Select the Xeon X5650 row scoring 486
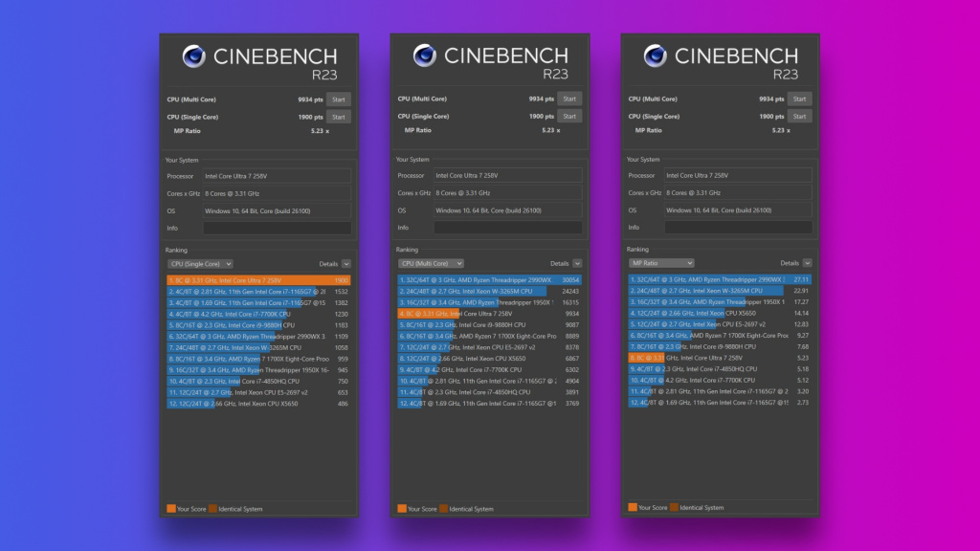This screenshot has width=980, height=551. pos(258,404)
